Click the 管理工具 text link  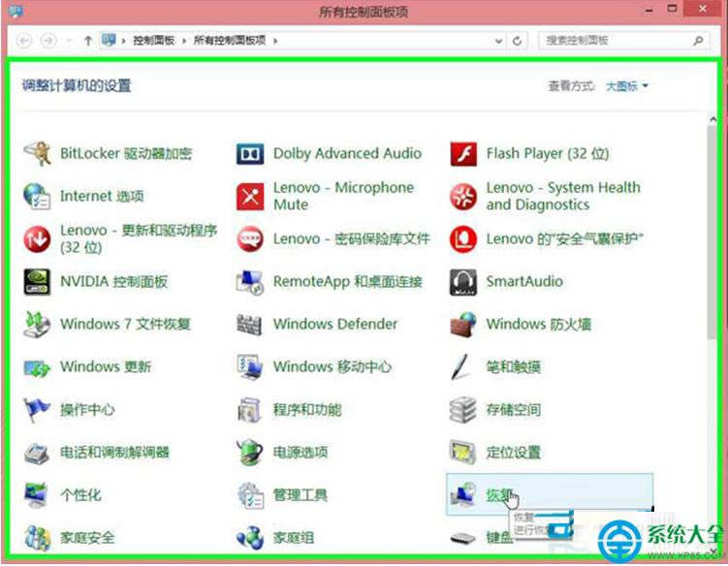300,495
